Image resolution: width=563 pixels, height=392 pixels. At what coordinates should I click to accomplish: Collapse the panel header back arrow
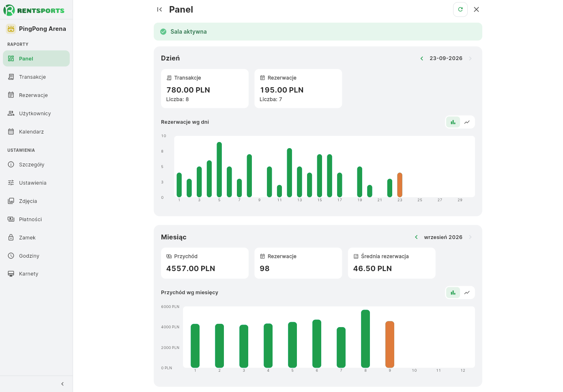click(159, 9)
